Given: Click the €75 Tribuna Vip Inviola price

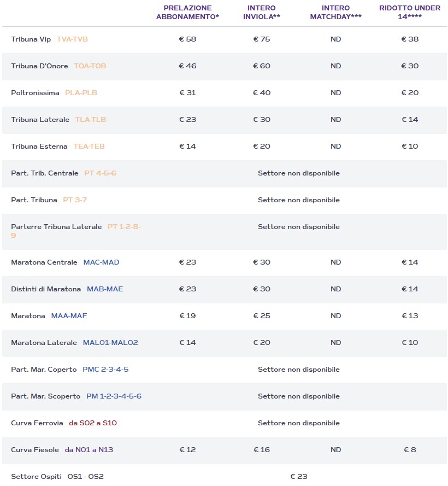Looking at the screenshot, I should (262, 39).
